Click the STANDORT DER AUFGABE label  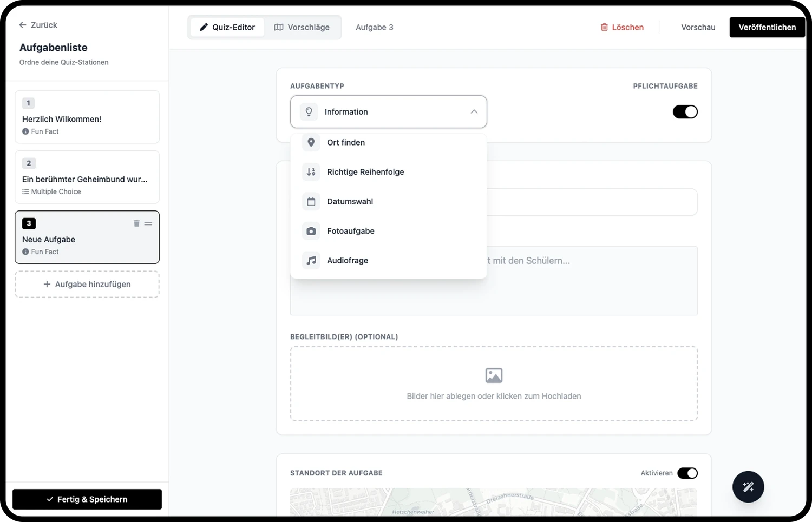[336, 473]
